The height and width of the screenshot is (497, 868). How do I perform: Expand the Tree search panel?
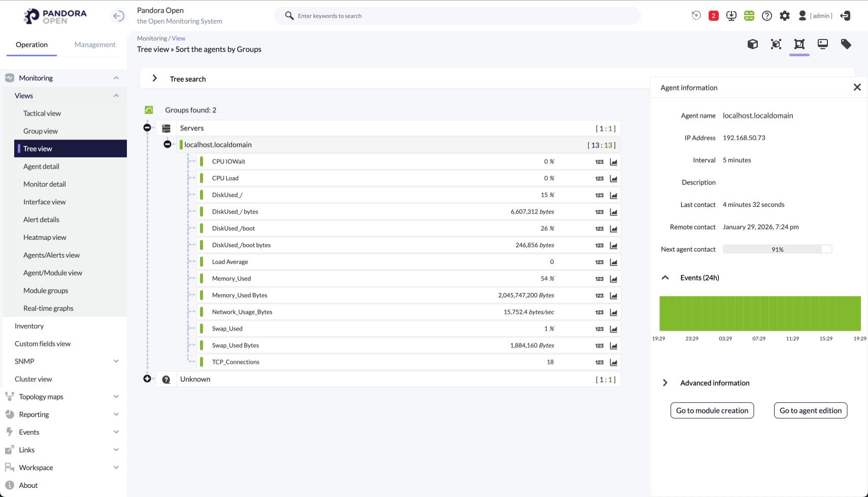(x=155, y=79)
